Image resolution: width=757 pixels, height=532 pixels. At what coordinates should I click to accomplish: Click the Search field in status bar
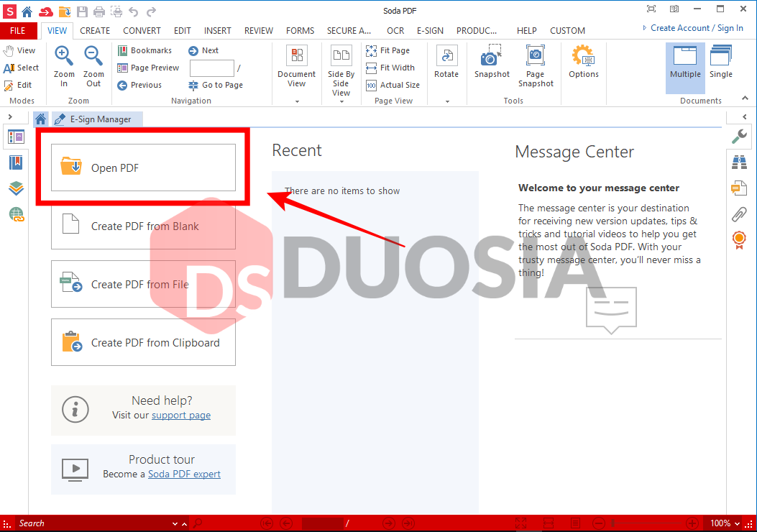[94, 523]
